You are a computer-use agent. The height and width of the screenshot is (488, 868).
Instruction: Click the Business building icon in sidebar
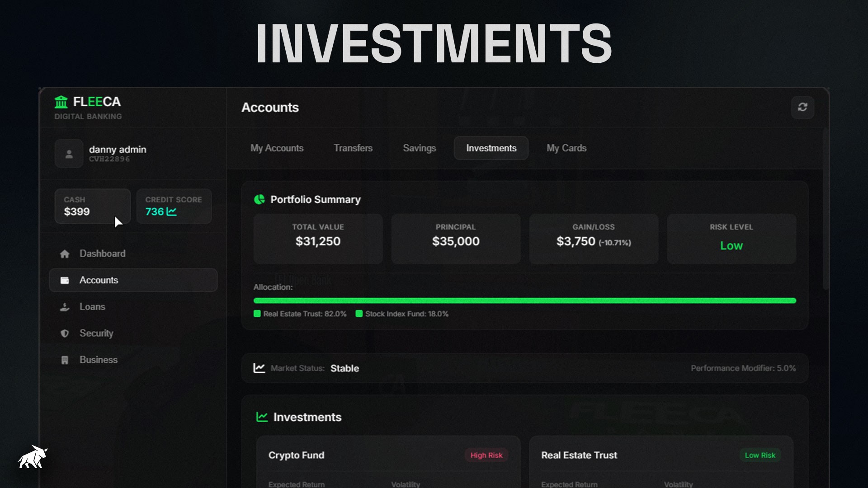click(65, 360)
